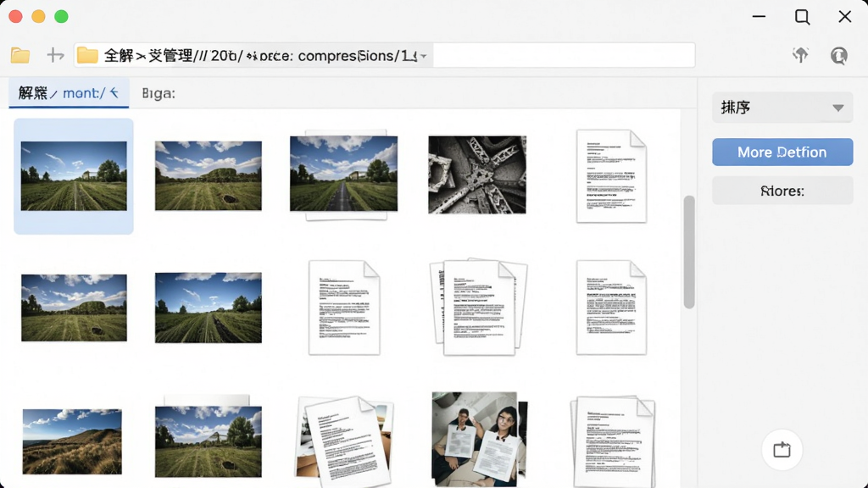The width and height of the screenshot is (868, 488).
Task: Click the plus icon to add new
Action: pyautogui.click(x=55, y=55)
